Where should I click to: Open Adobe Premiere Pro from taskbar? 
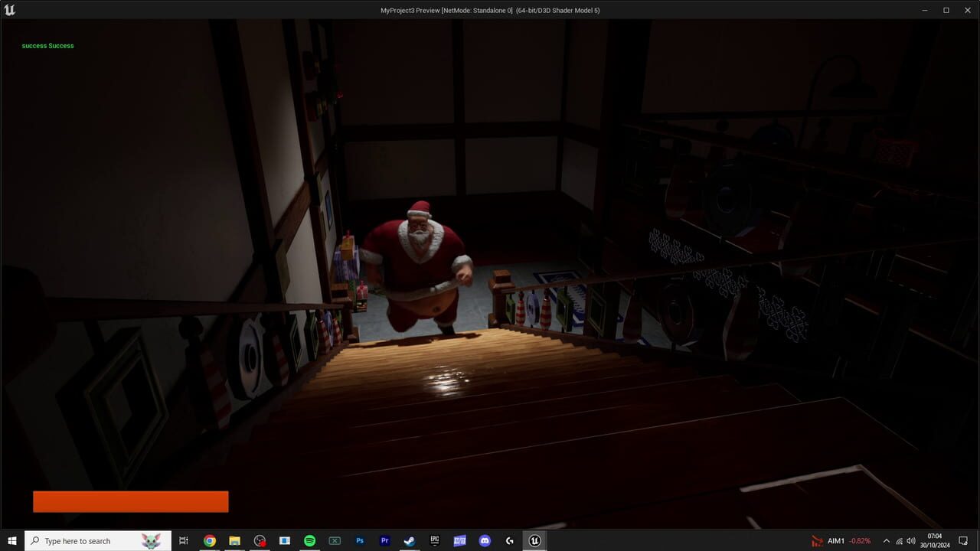[384, 541]
